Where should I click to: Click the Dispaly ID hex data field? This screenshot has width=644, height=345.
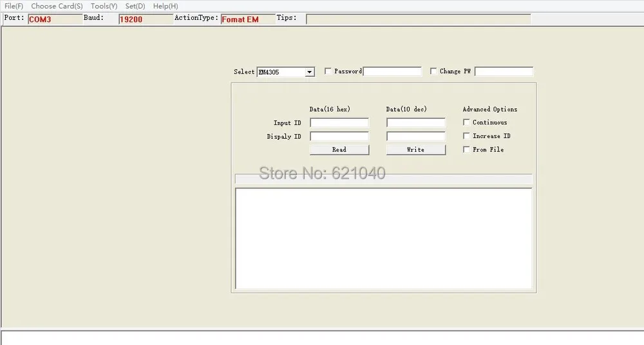339,136
